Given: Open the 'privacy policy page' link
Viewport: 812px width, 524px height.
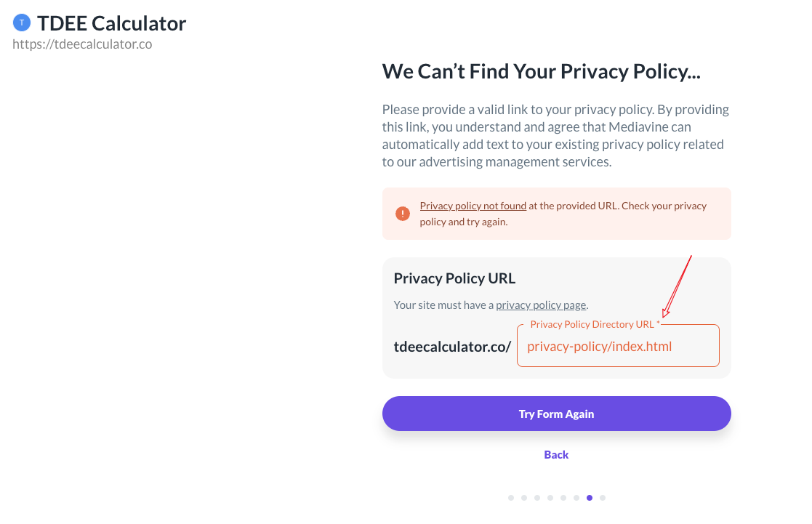Looking at the screenshot, I should click(x=540, y=305).
